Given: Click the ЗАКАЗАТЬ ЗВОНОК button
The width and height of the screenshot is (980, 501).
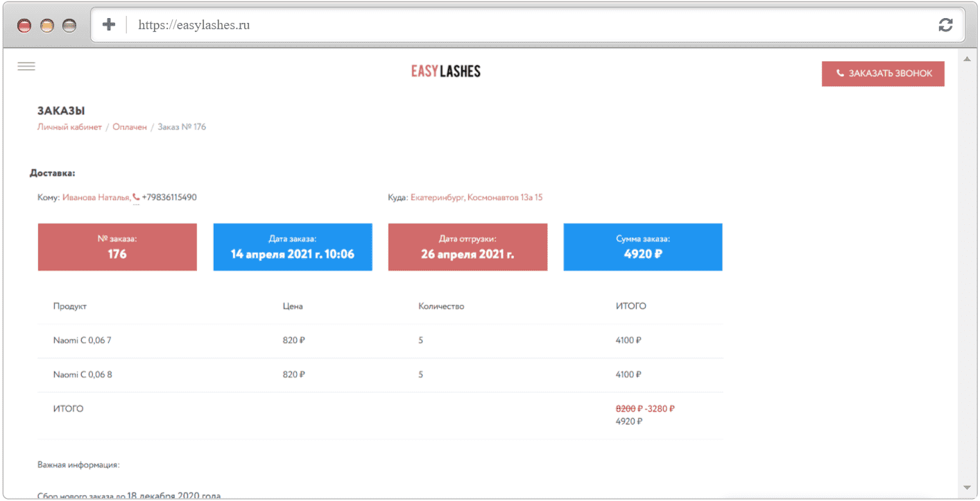Looking at the screenshot, I should tap(883, 74).
